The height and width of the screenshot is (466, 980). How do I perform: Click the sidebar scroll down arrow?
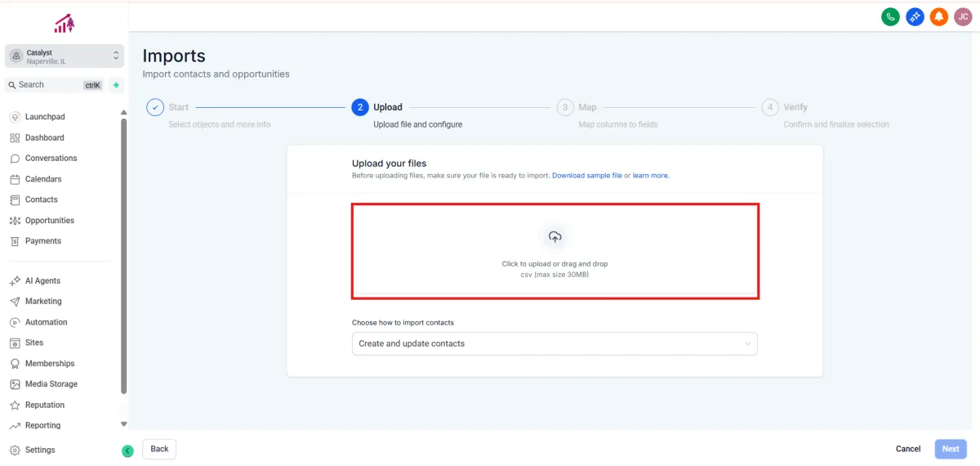pos(124,424)
